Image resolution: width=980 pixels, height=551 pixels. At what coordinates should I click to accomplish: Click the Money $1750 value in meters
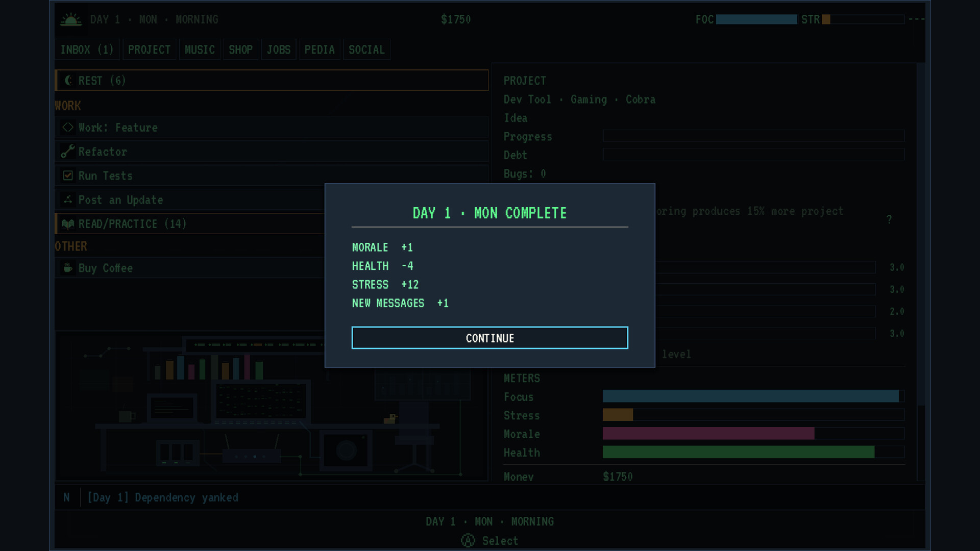click(x=618, y=477)
